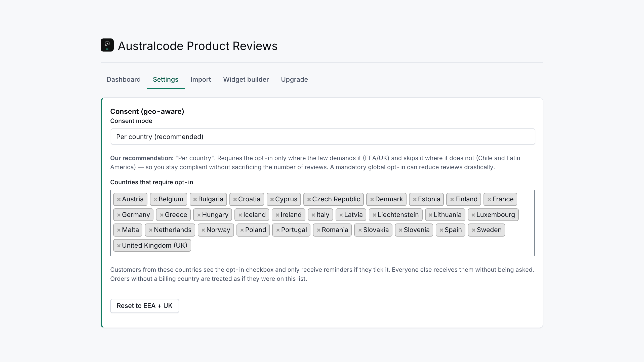Remove Poland tag with its x icon
Image resolution: width=644 pixels, height=362 pixels.
242,230
